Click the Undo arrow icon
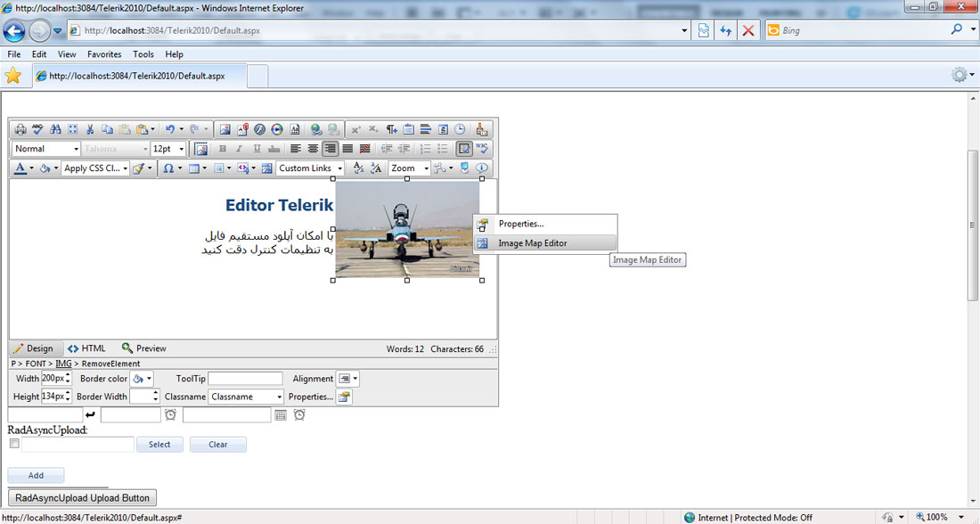Image resolution: width=980 pixels, height=524 pixels. click(x=170, y=129)
